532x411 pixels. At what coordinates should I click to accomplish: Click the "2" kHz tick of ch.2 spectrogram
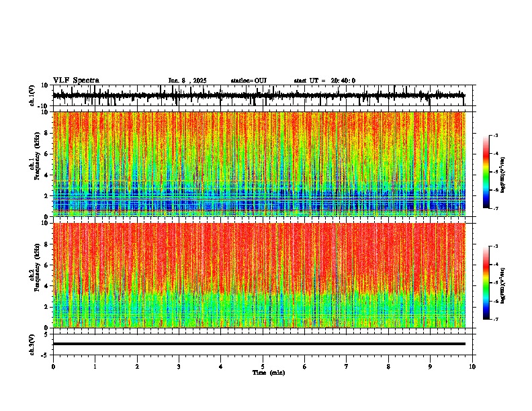pos(47,307)
